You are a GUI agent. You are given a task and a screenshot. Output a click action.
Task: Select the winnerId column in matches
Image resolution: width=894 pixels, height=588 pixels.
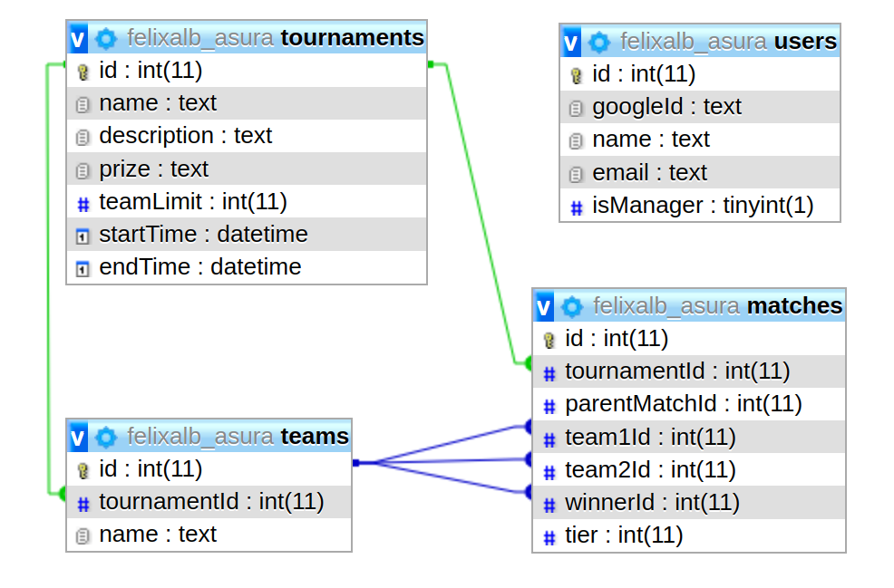652,502
